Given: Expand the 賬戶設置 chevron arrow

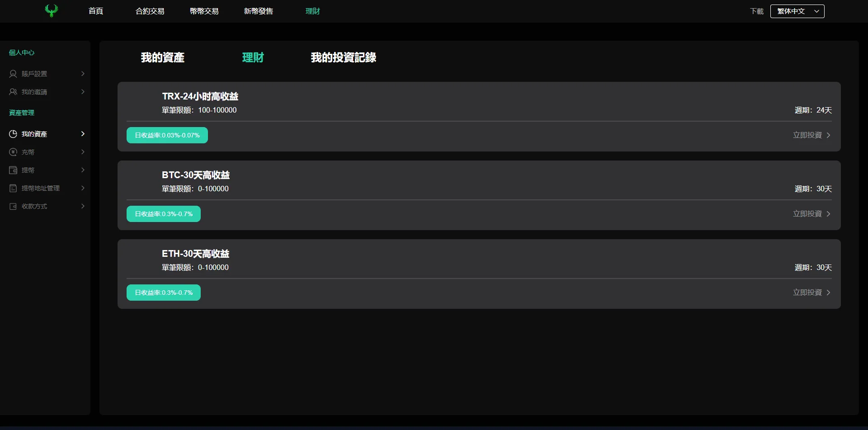Looking at the screenshot, I should point(83,74).
